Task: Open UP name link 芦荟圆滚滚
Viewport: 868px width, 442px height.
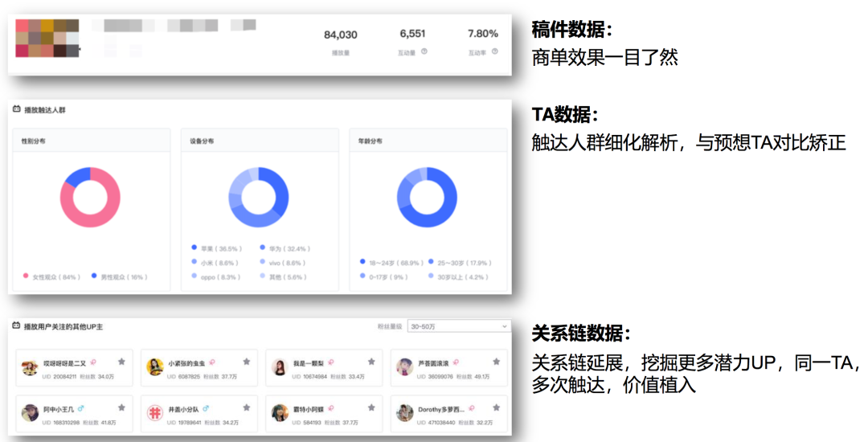Action: click(433, 363)
